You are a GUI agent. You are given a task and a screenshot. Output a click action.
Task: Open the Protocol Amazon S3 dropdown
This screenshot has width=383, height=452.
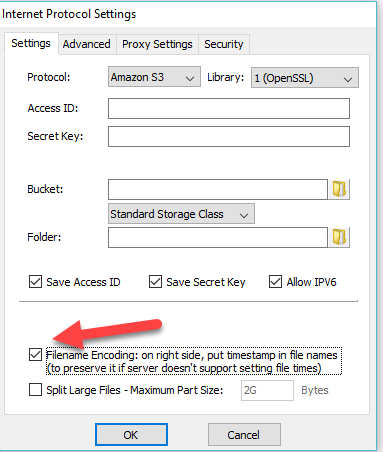click(x=154, y=77)
